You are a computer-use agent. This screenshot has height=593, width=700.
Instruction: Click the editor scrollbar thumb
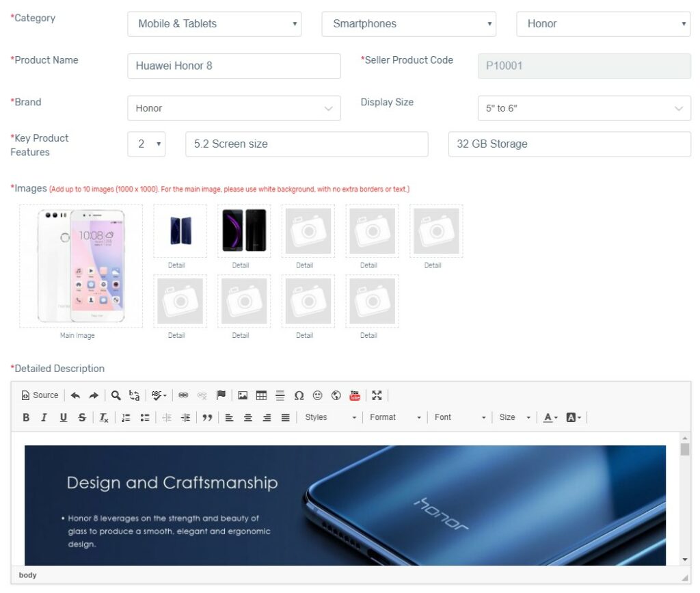coord(685,449)
